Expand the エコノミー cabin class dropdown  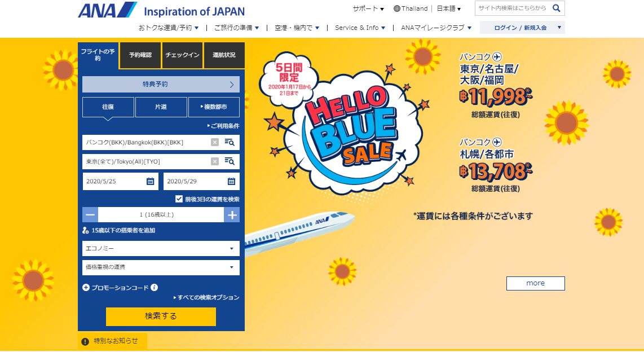pyautogui.click(x=161, y=249)
